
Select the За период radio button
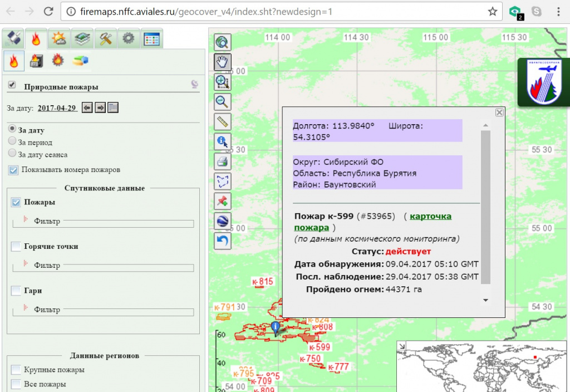point(12,141)
